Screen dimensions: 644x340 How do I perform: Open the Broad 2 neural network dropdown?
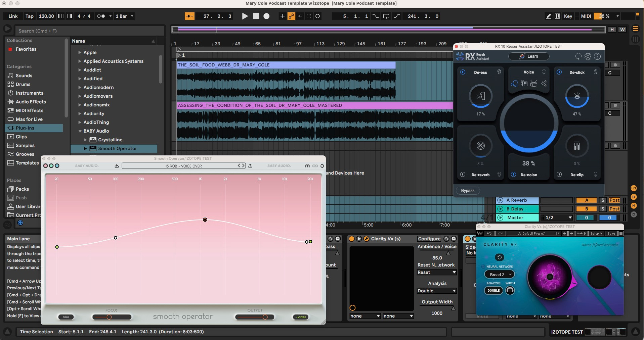500,275
